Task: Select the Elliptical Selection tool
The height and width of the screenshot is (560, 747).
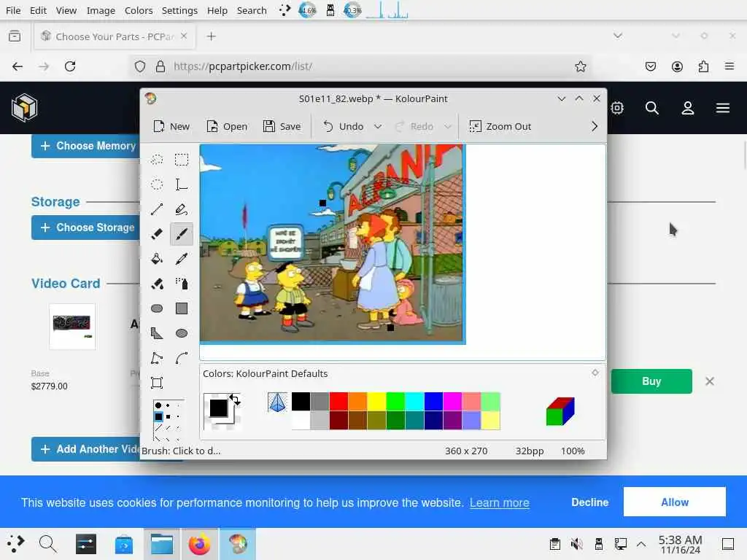Action: click(157, 184)
